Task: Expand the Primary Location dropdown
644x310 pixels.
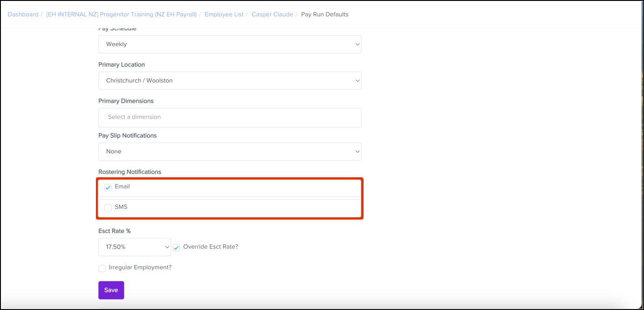Action: point(230,80)
